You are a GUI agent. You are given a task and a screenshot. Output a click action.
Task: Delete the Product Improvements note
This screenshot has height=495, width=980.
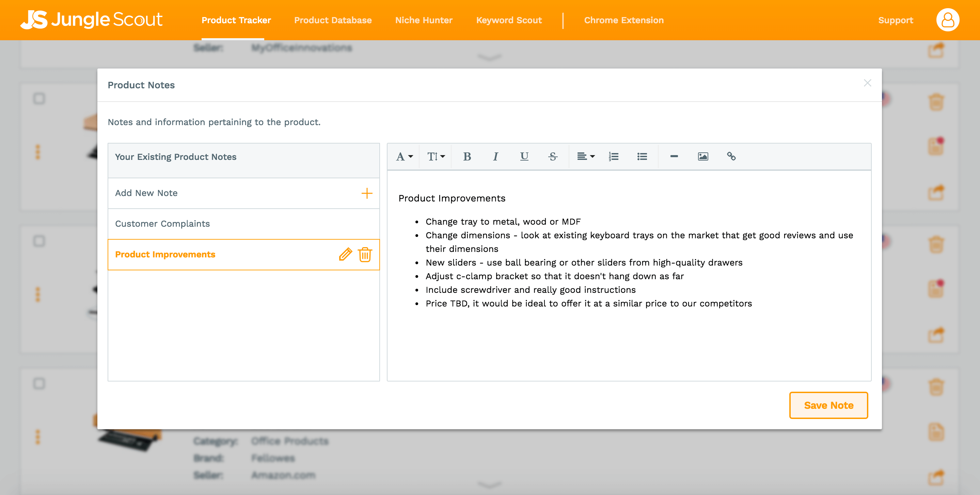pos(365,254)
